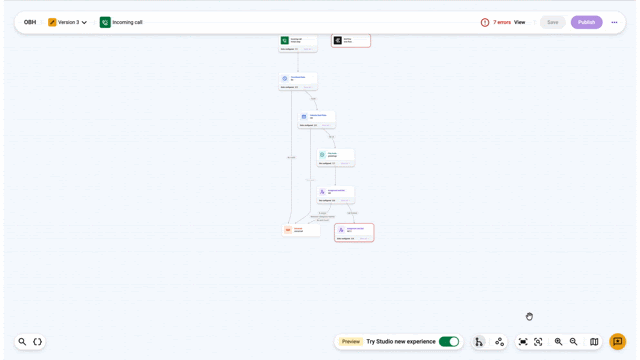Click the yellow Preview badge
Viewport: 640px width, 360px height.
click(351, 342)
